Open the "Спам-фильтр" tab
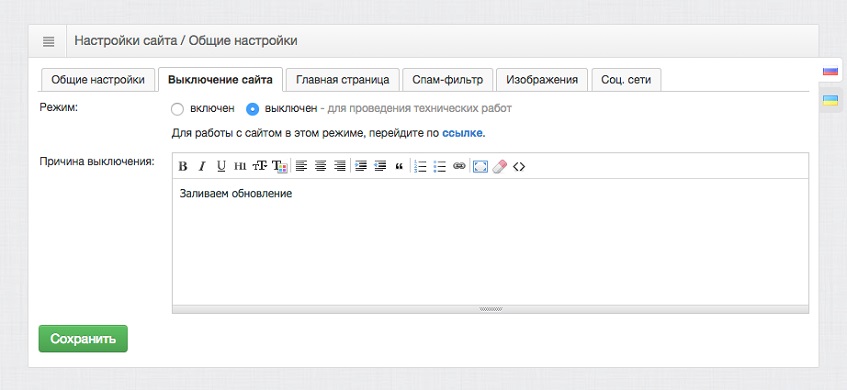 point(448,80)
